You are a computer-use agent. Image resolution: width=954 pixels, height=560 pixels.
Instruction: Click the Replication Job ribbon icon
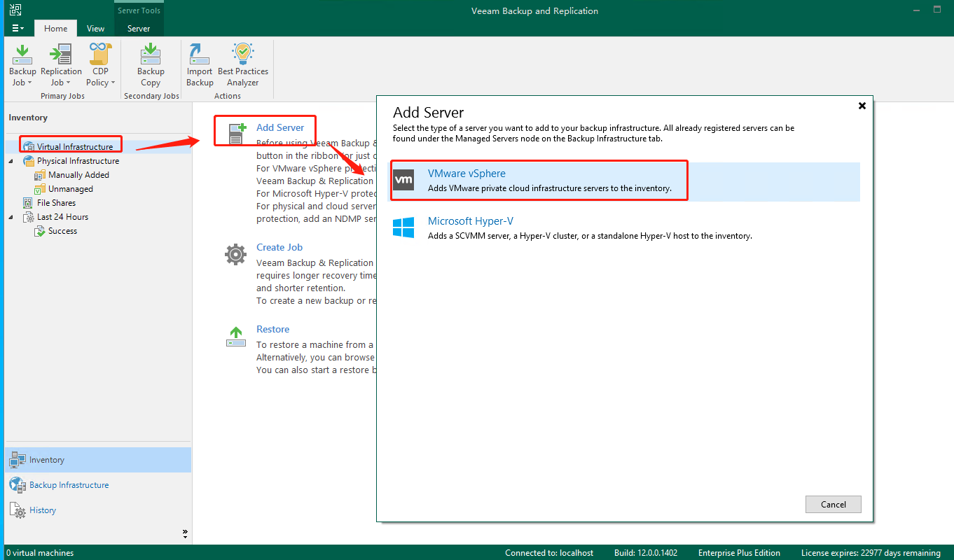pyautogui.click(x=61, y=54)
